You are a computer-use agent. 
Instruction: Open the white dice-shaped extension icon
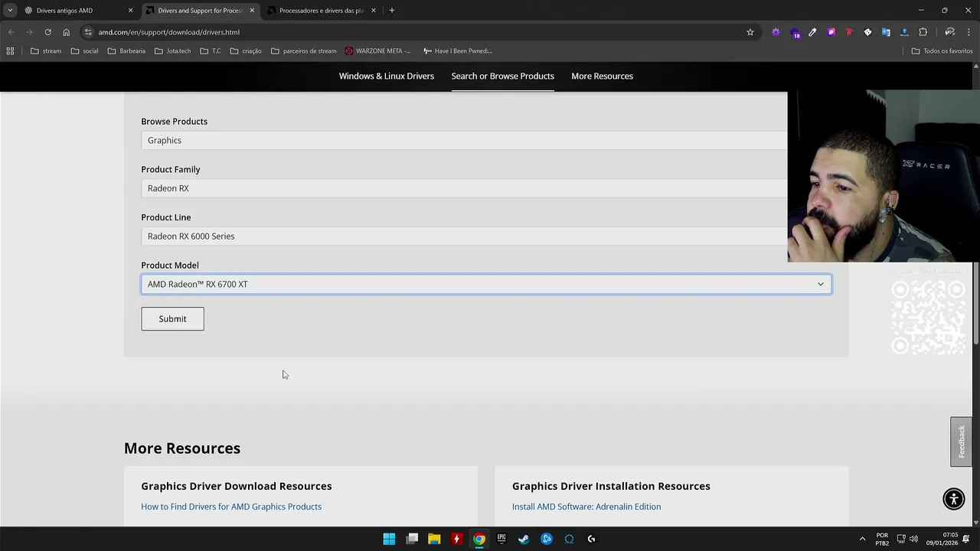[x=867, y=32]
